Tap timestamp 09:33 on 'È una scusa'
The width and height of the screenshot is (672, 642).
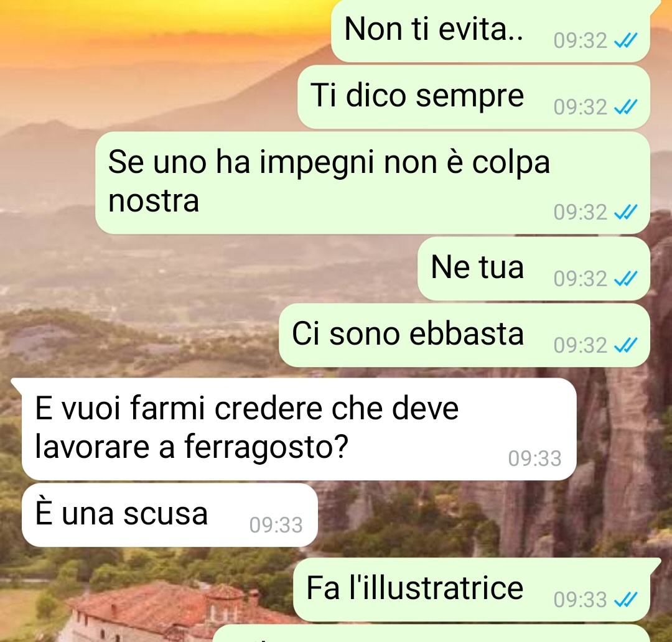coord(276,525)
